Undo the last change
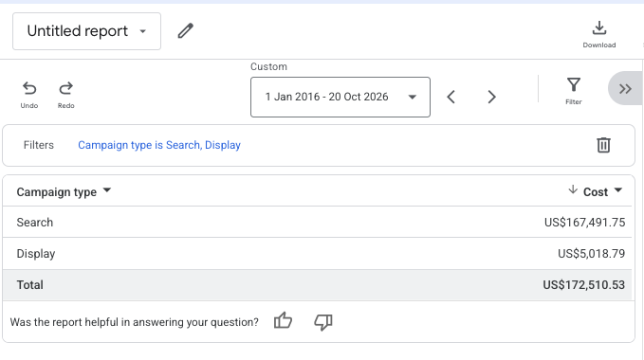 tap(29, 95)
